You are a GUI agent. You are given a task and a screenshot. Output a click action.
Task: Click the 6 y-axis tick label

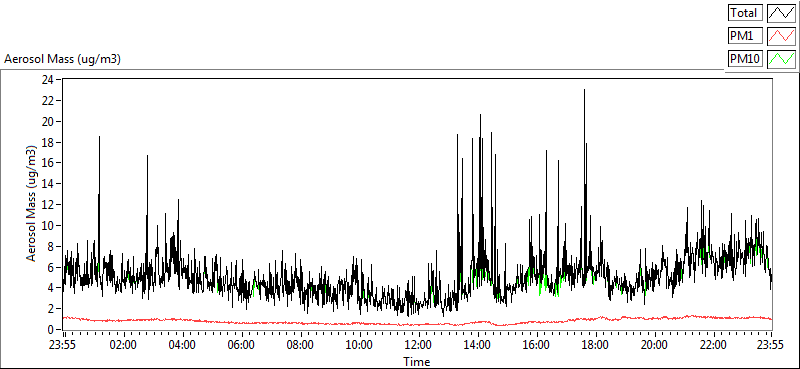point(51,267)
